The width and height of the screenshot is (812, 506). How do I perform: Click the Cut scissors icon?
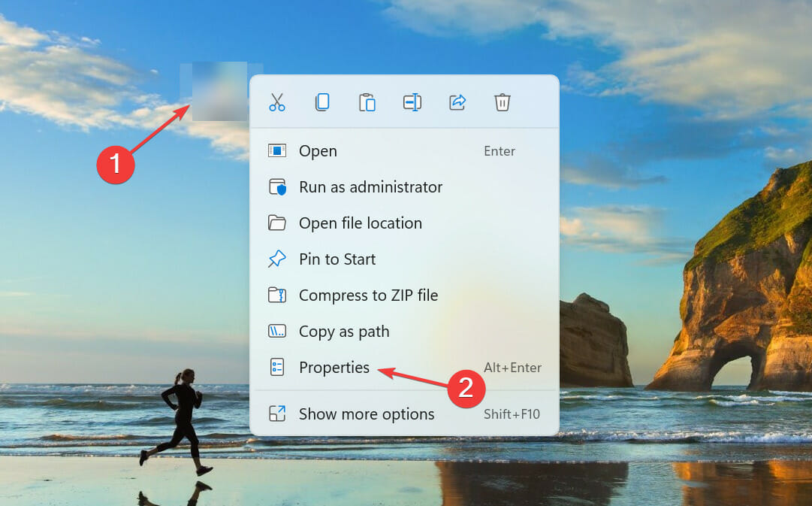(x=277, y=102)
